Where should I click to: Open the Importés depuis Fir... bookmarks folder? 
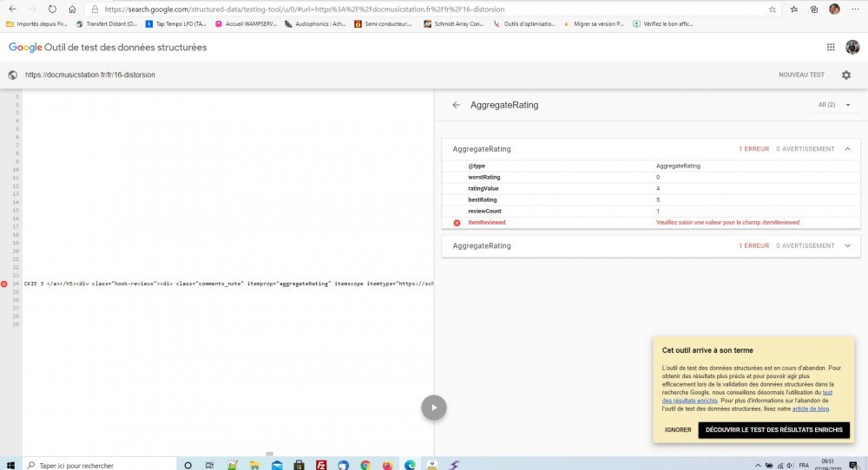tap(36, 23)
